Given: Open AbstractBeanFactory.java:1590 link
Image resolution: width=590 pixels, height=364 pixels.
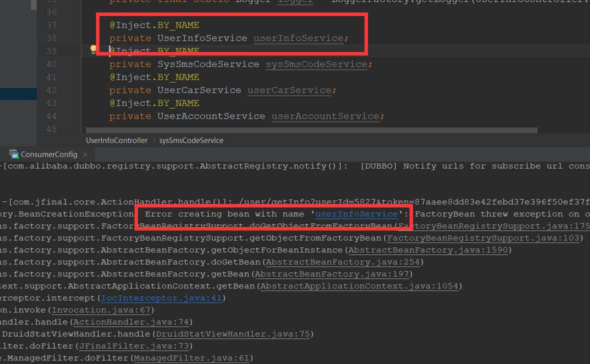Looking at the screenshot, I should pyautogui.click(x=430, y=250).
